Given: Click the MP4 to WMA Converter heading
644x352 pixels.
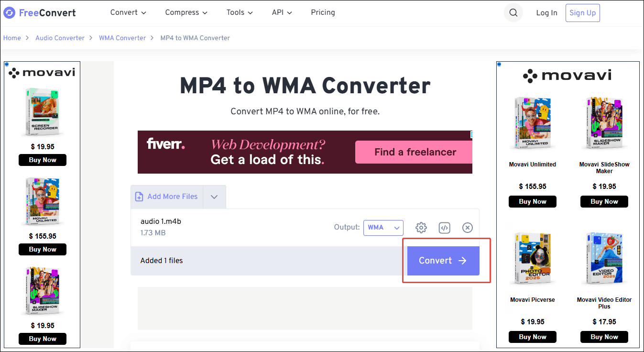Looking at the screenshot, I should [x=305, y=86].
